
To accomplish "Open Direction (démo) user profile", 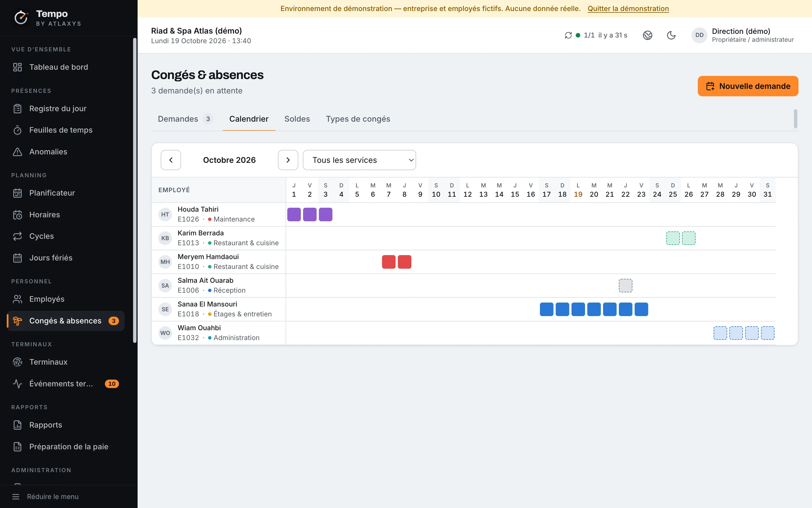I will point(743,35).
